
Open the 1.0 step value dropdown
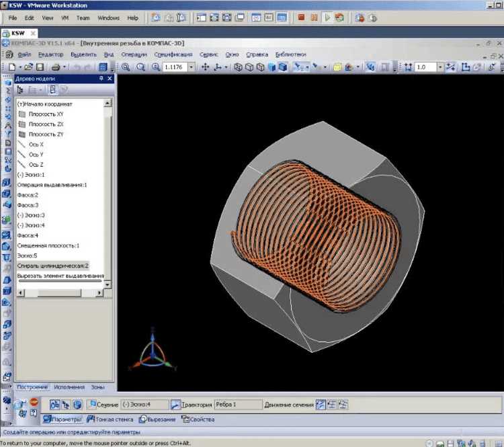pyautogui.click(x=440, y=67)
